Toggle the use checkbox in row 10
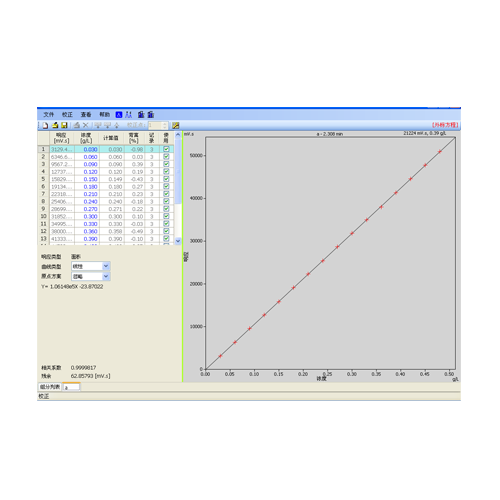This screenshot has width=500, height=500. (x=166, y=216)
